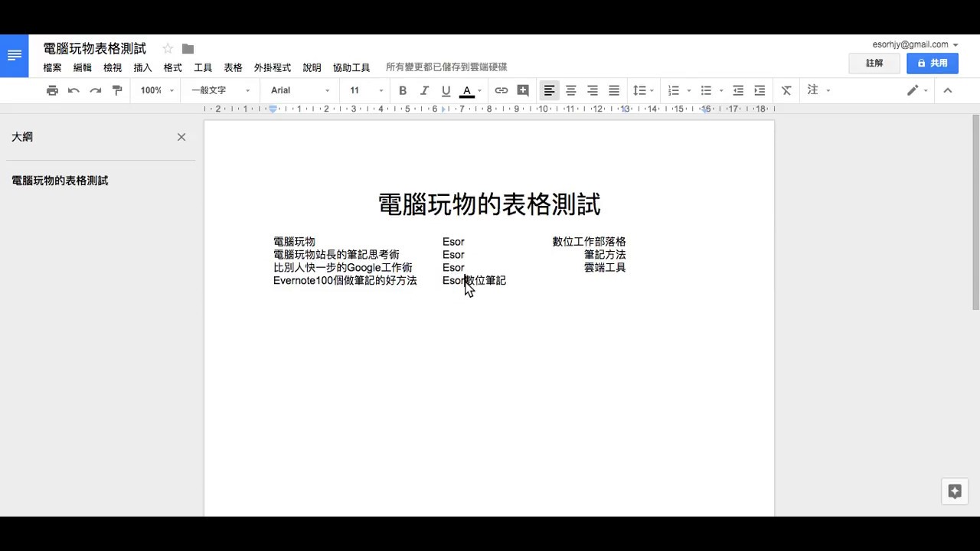Undo the last action
Screen dimensions: 980x551
pos(73,90)
